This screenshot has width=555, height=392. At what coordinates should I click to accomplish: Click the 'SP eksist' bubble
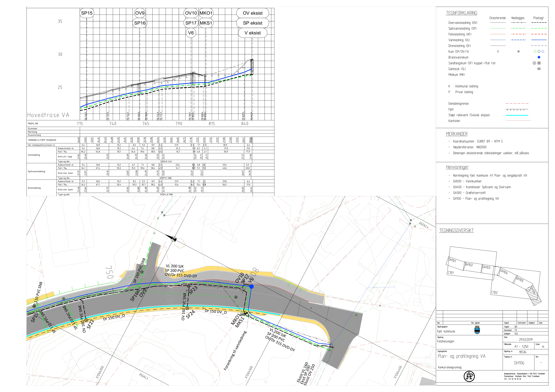(253, 23)
